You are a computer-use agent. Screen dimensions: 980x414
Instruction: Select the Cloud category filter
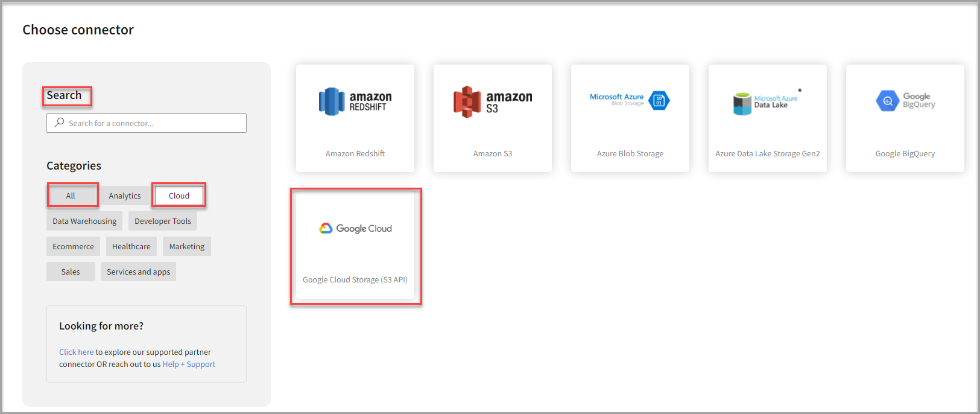click(179, 196)
